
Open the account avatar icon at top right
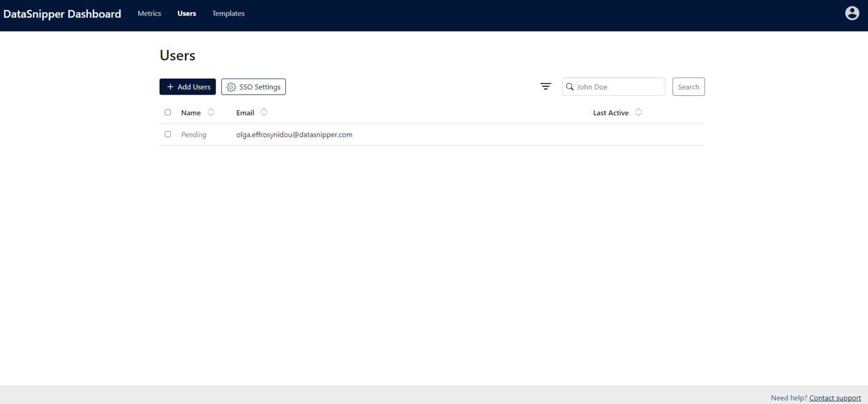click(852, 13)
